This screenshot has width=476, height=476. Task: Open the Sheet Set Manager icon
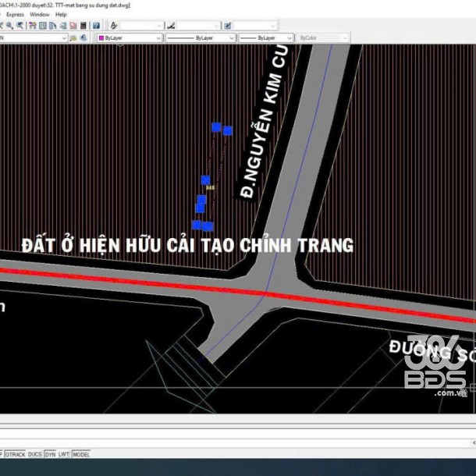pos(63,26)
